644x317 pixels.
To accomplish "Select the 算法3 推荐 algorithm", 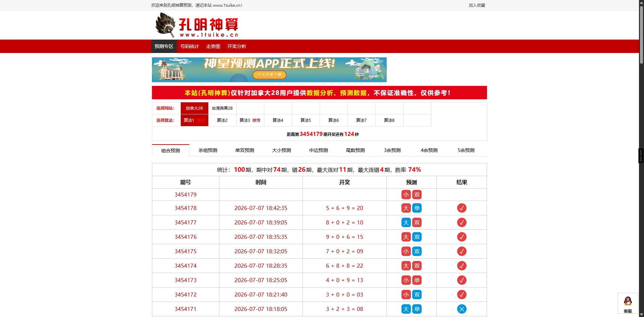I will pos(250,120).
